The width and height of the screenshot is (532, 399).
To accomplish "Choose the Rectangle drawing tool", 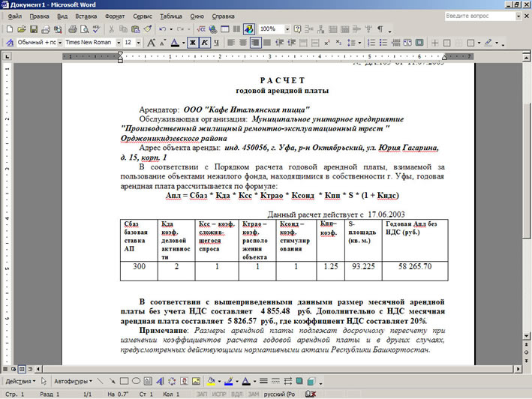I will [x=124, y=381].
